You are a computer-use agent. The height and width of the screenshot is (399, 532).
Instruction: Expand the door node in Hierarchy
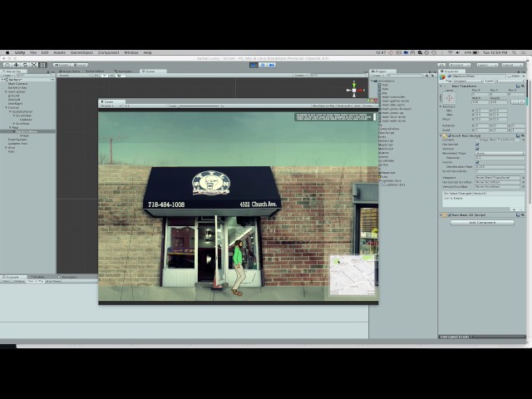tap(6, 148)
